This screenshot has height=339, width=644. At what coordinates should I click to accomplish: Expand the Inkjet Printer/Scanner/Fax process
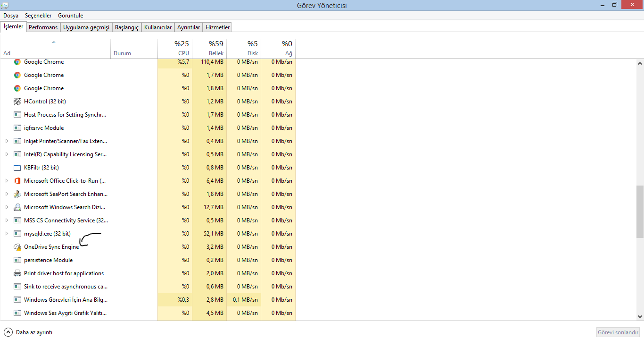(x=7, y=141)
